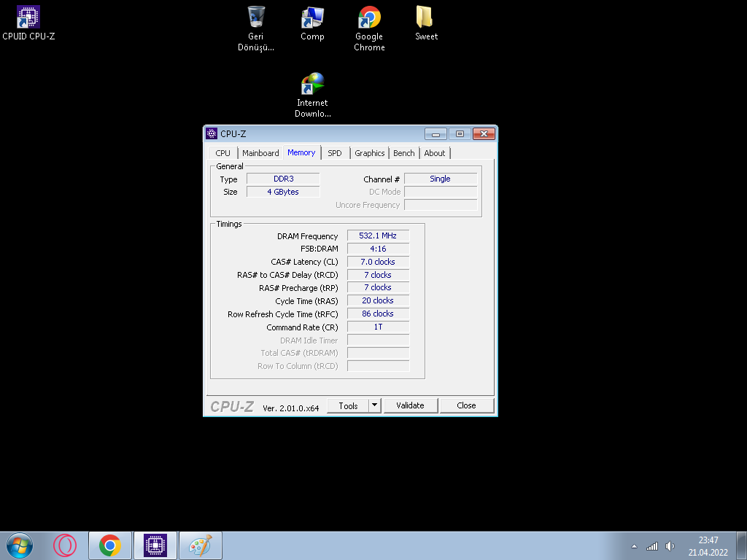747x560 pixels.
Task: Launch Internet Download Manager desktop shortcut
Action: [x=312, y=96]
